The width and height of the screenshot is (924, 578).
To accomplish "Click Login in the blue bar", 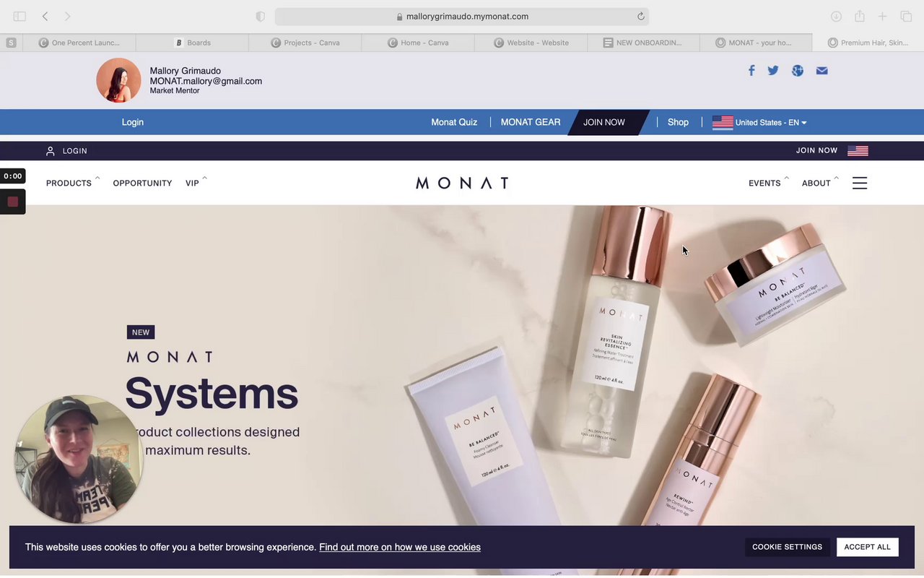I will (133, 122).
